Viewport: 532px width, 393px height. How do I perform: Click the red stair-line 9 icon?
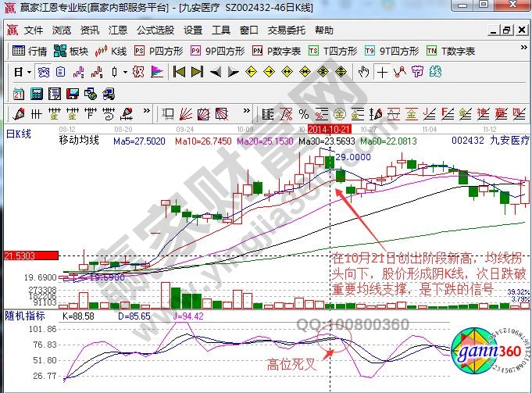pos(97,73)
